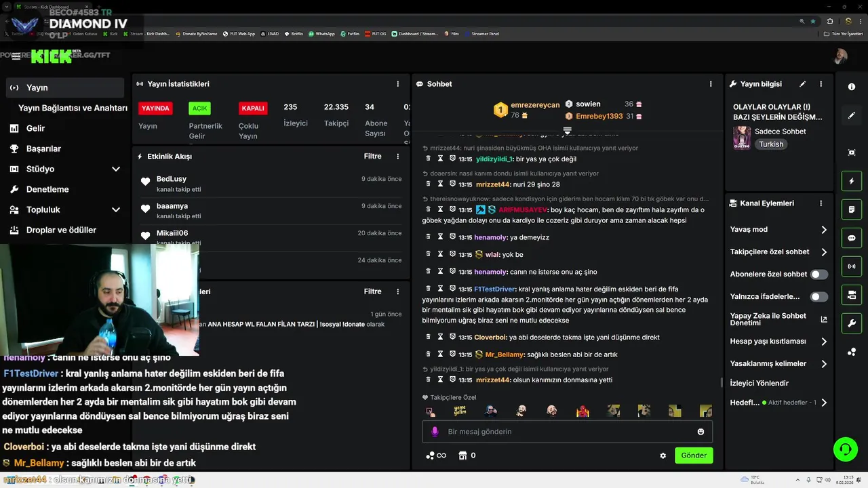
Task: Toggle right rail wrench panel
Action: pyautogui.click(x=852, y=323)
